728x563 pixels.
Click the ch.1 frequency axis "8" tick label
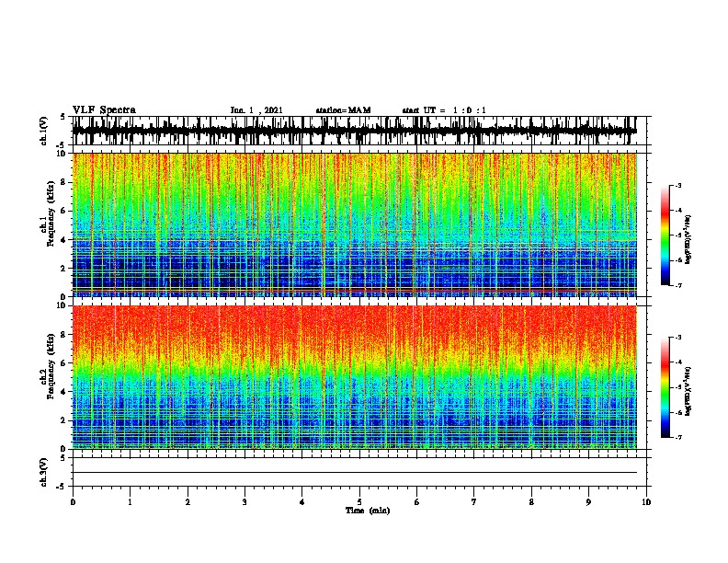click(x=64, y=182)
